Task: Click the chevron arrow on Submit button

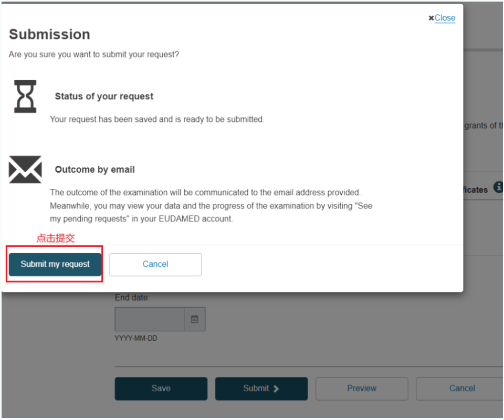Action: point(276,388)
